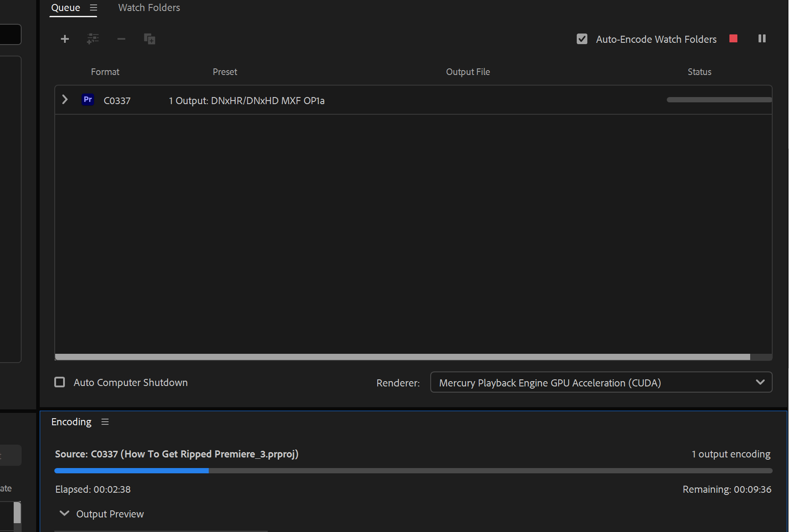
Task: Switch to the Watch Folders tab
Action: coord(149,7)
